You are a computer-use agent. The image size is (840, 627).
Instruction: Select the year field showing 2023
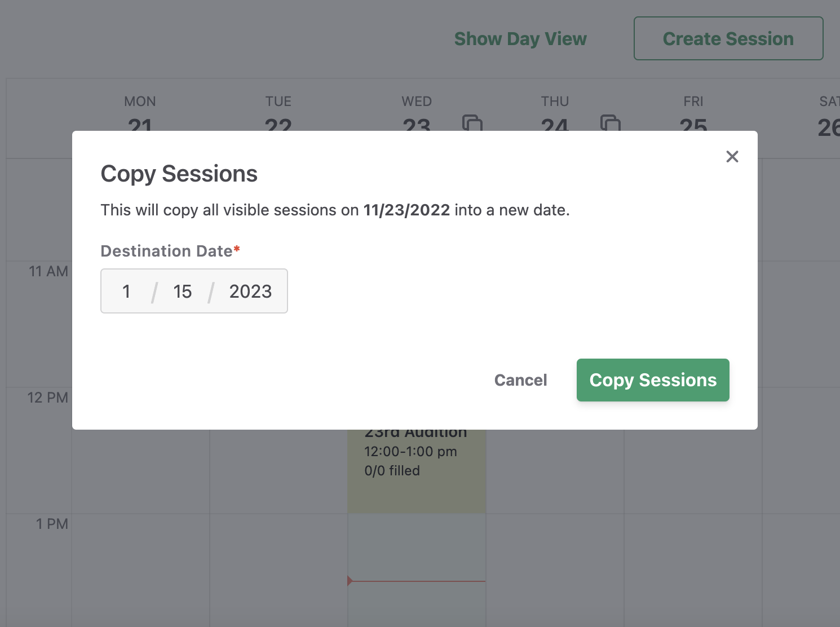[250, 292]
